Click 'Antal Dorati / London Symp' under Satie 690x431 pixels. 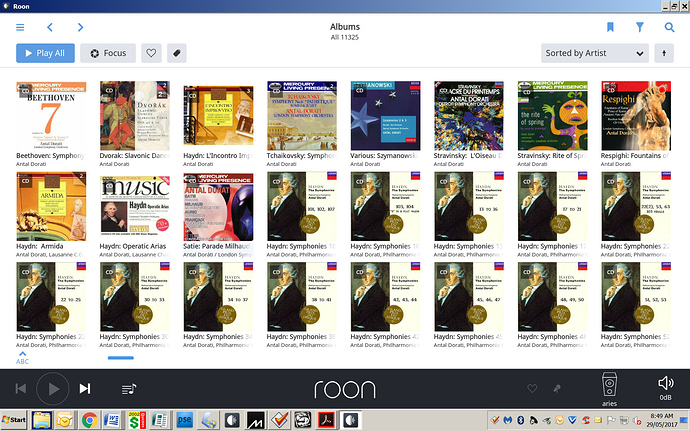click(x=218, y=255)
